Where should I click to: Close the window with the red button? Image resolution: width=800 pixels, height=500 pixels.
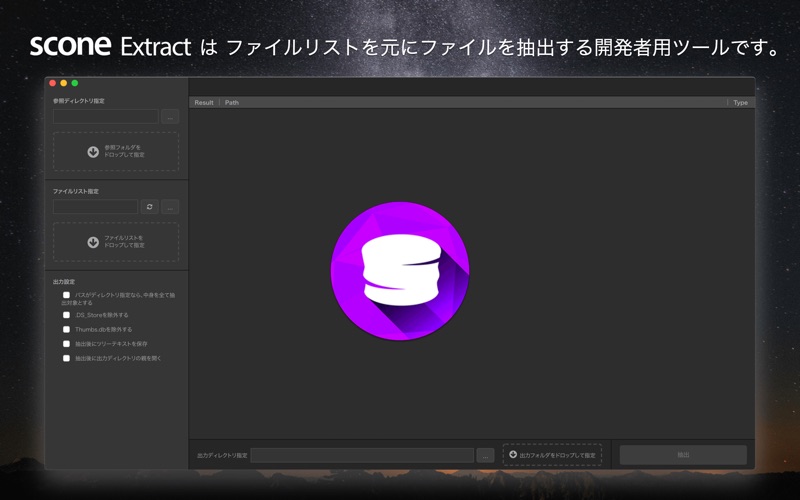(x=52, y=83)
